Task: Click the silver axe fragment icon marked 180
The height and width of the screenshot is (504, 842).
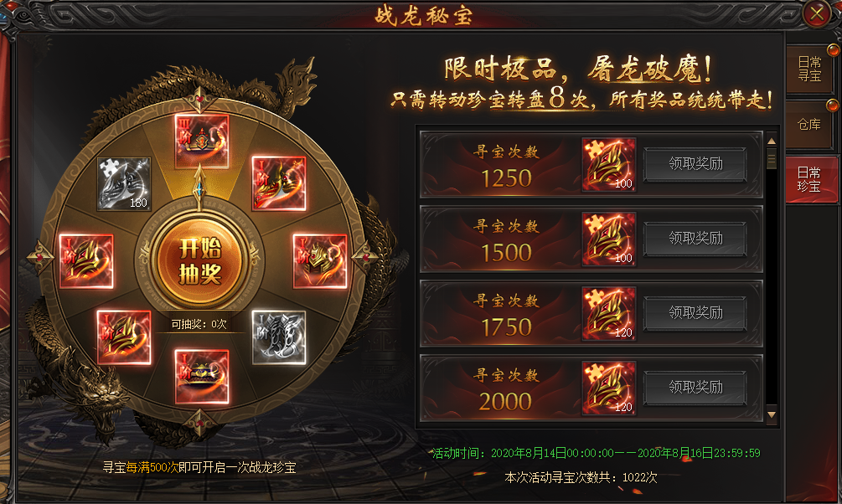Action: tap(124, 183)
